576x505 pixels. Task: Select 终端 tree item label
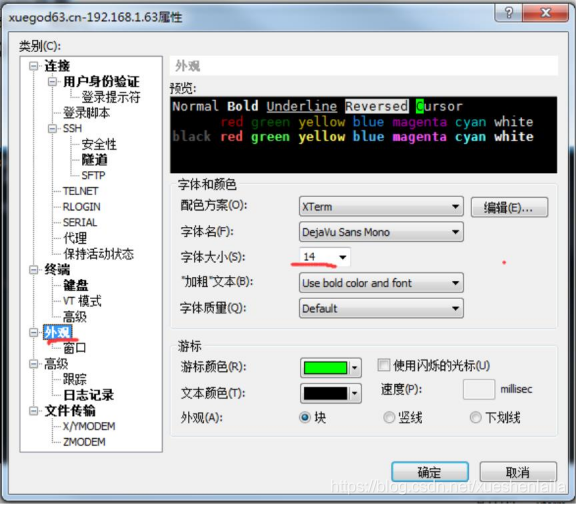click(x=57, y=270)
